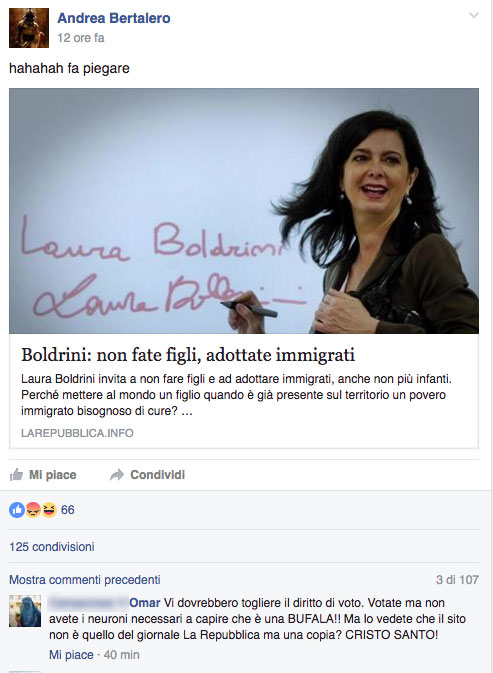
Task: Toggle 'Mi piace' on the post
Action: point(43,475)
